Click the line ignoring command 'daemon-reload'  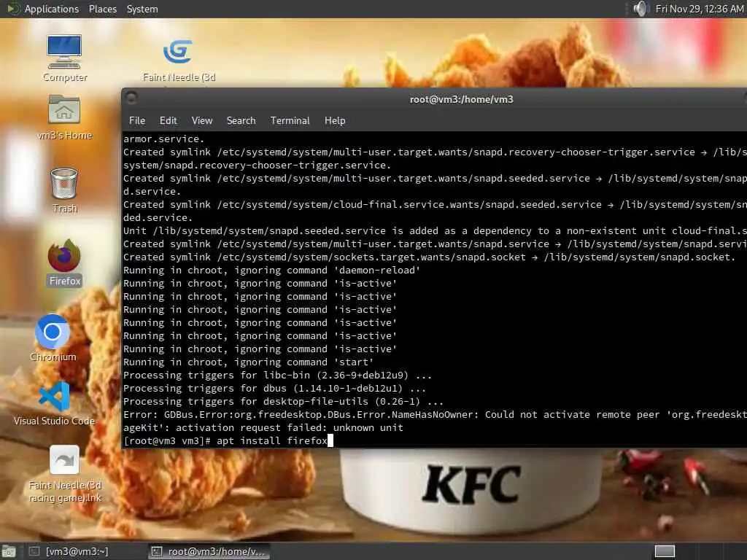271,271
